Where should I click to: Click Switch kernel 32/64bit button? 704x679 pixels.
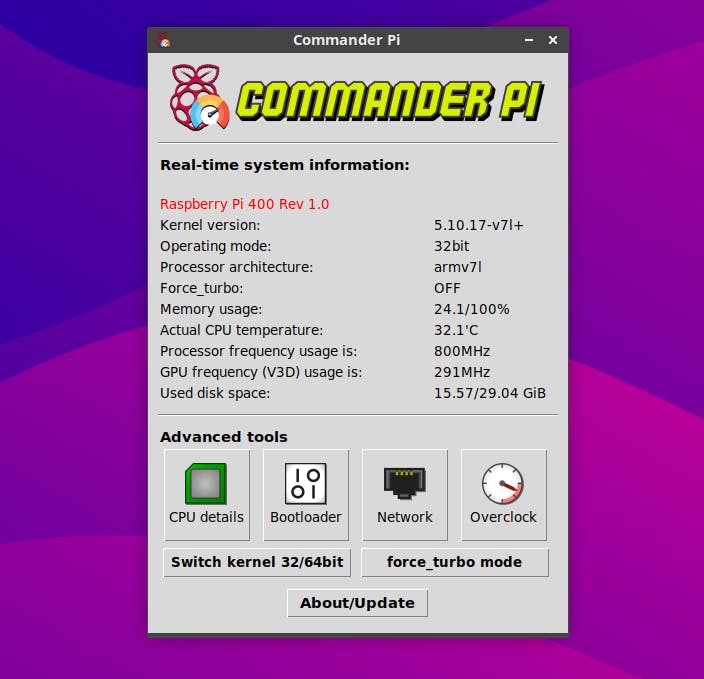coord(257,562)
